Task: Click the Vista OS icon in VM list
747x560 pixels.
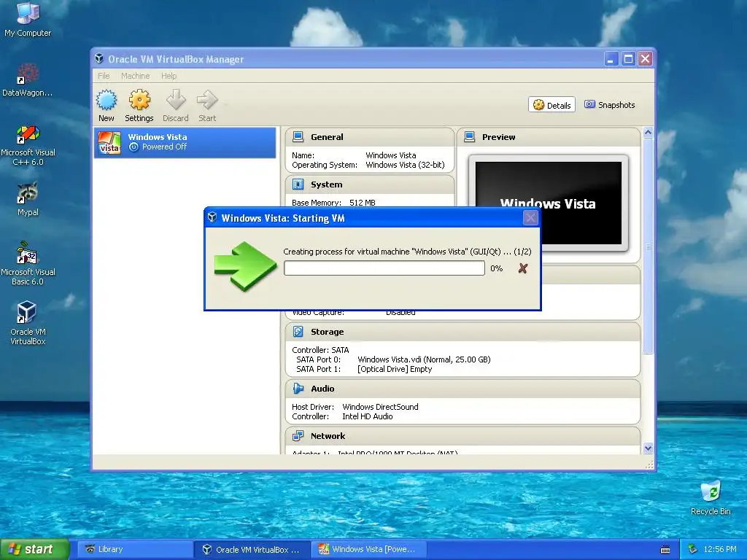Action: pyautogui.click(x=109, y=142)
